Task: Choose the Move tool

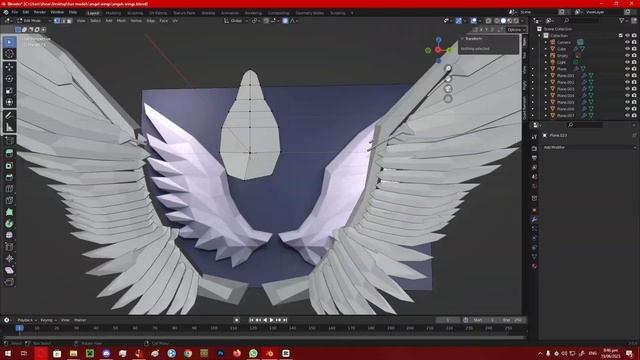Action: [9, 67]
